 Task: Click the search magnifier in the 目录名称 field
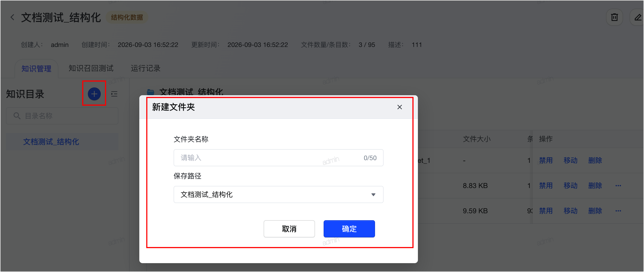(x=17, y=116)
